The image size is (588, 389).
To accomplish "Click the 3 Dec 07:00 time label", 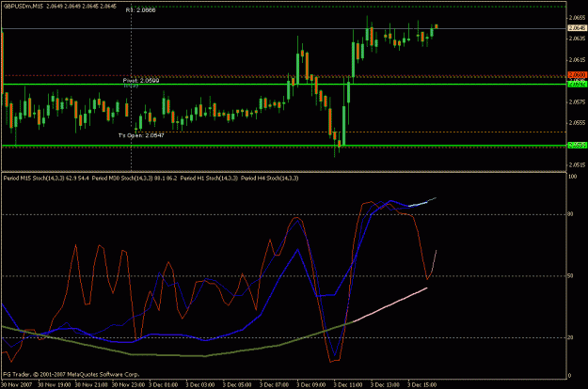I will 274,384.
